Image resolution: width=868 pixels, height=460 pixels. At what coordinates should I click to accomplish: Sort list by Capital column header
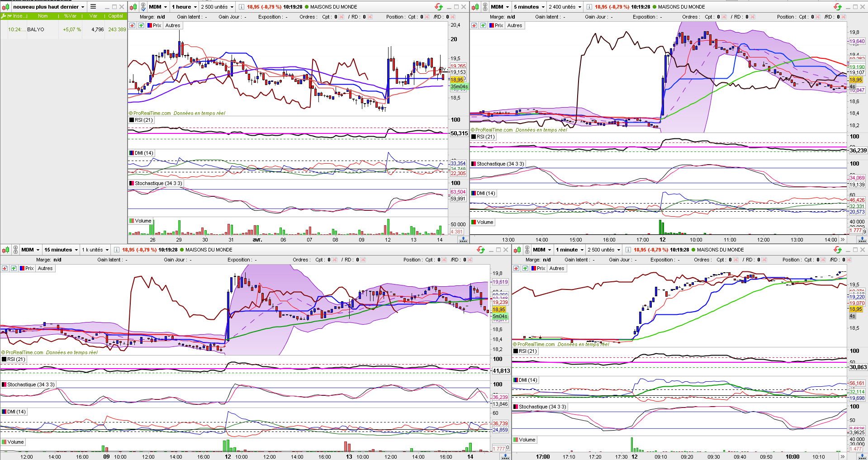pos(115,16)
